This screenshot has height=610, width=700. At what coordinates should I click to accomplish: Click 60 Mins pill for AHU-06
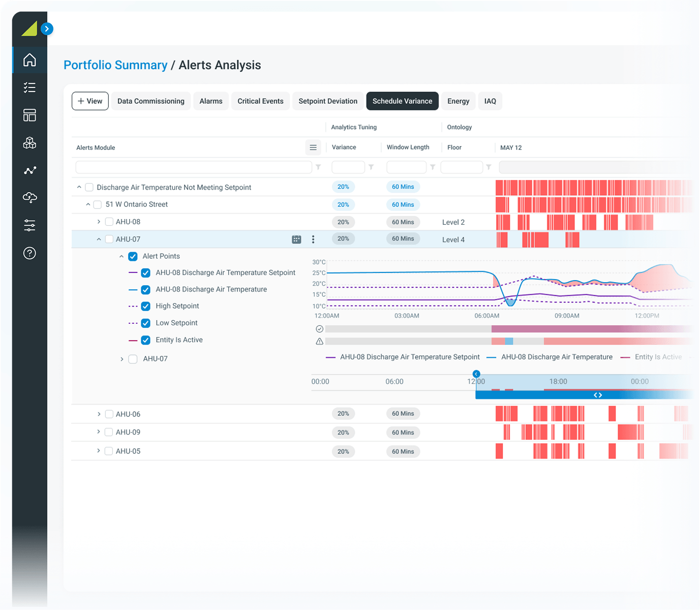403,414
